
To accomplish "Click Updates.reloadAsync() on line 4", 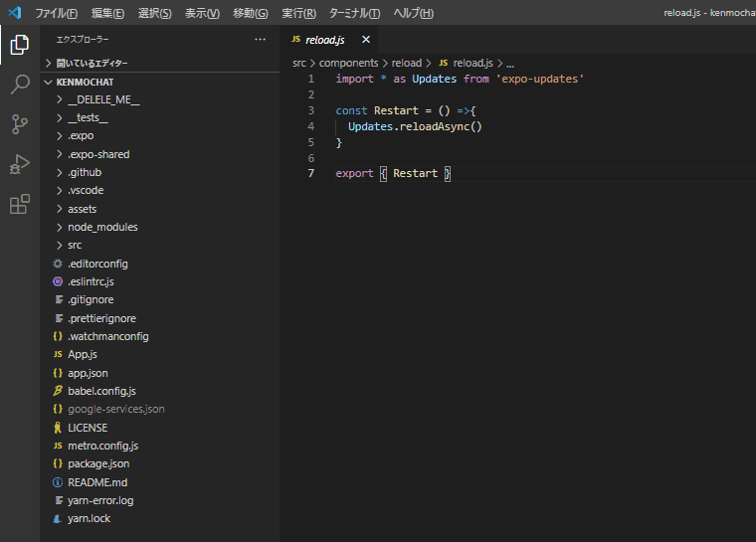I will click(x=415, y=127).
